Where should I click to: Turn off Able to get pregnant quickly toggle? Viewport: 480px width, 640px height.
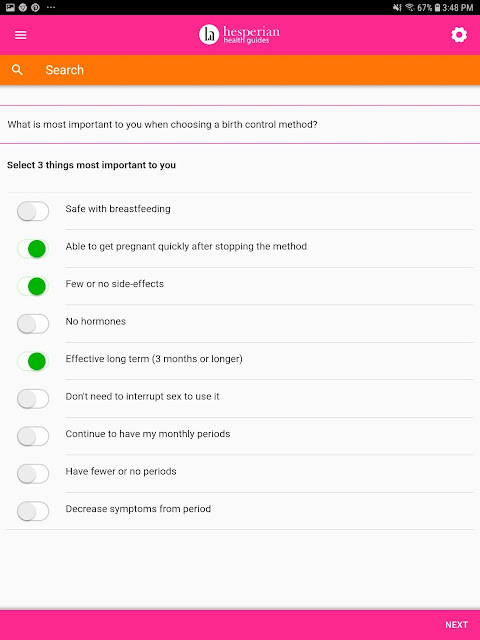click(33, 249)
